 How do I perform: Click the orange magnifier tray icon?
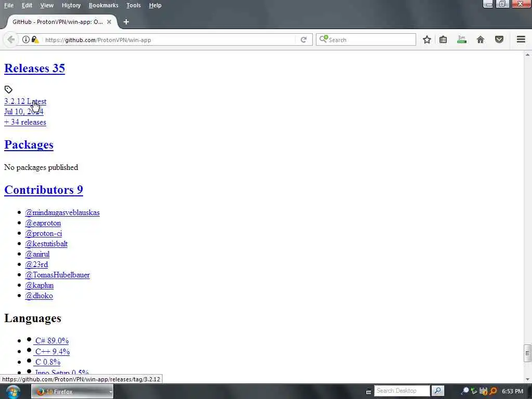point(494,391)
